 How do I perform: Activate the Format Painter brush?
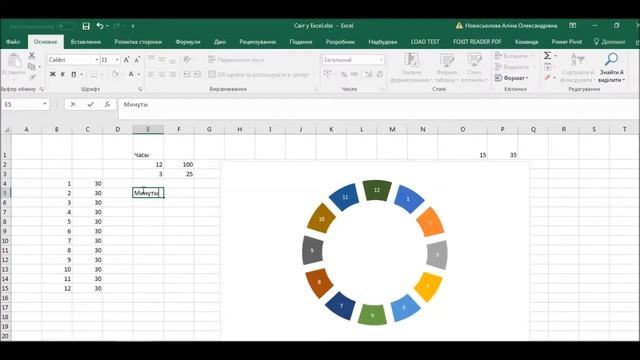coord(32,77)
